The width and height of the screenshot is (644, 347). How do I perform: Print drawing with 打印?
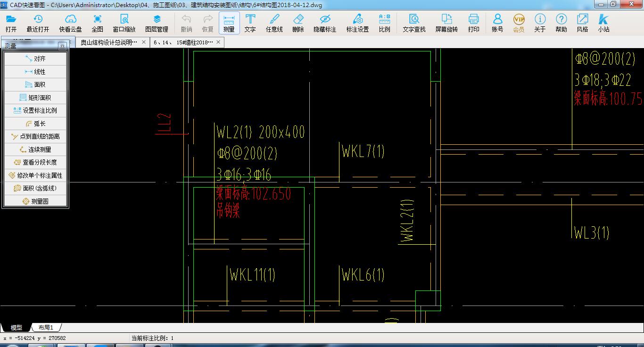click(474, 23)
